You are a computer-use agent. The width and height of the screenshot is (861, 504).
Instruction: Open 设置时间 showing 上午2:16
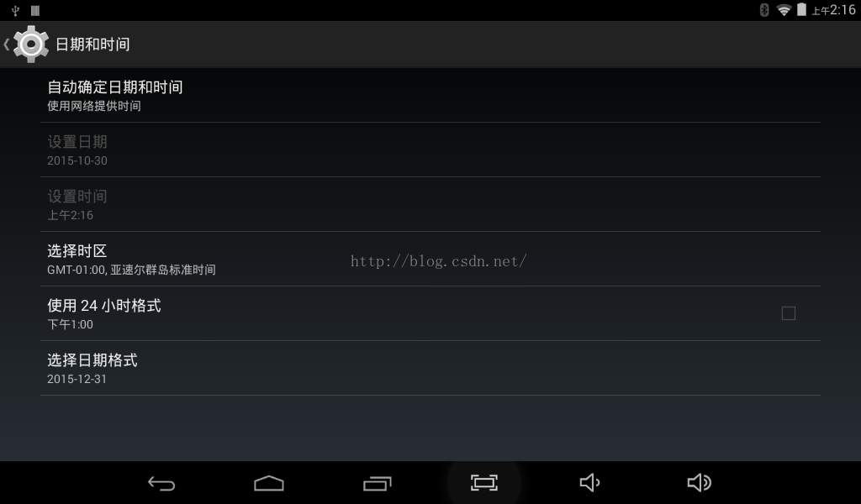coord(430,204)
